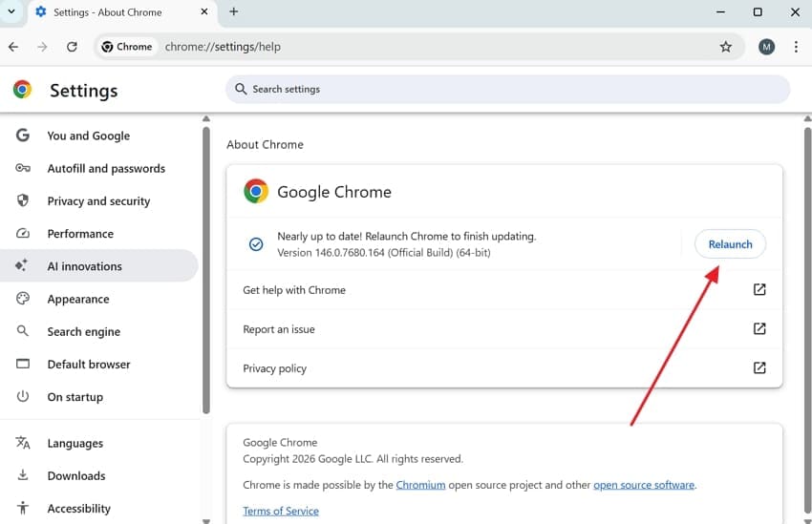This screenshot has height=524, width=812.
Task: Click the Search settings field
Action: 507,89
